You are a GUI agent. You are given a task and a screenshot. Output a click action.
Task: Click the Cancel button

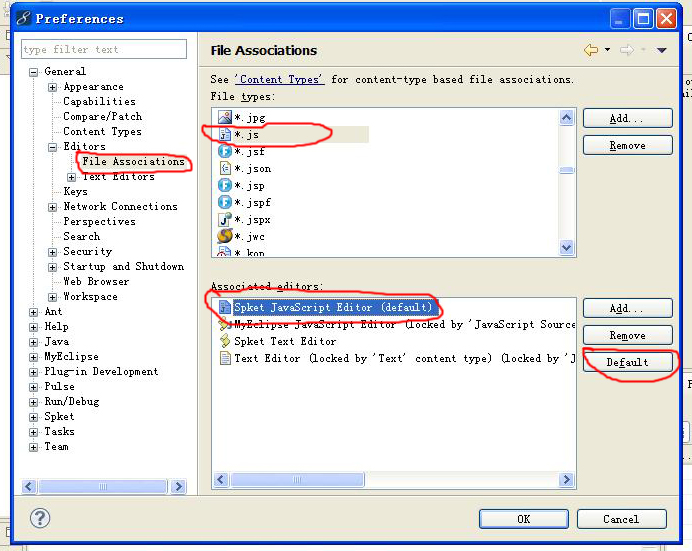tap(621, 519)
